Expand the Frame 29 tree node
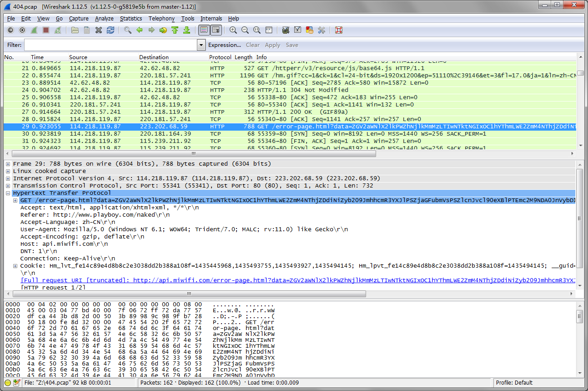The image size is (588, 391). pos(8,164)
